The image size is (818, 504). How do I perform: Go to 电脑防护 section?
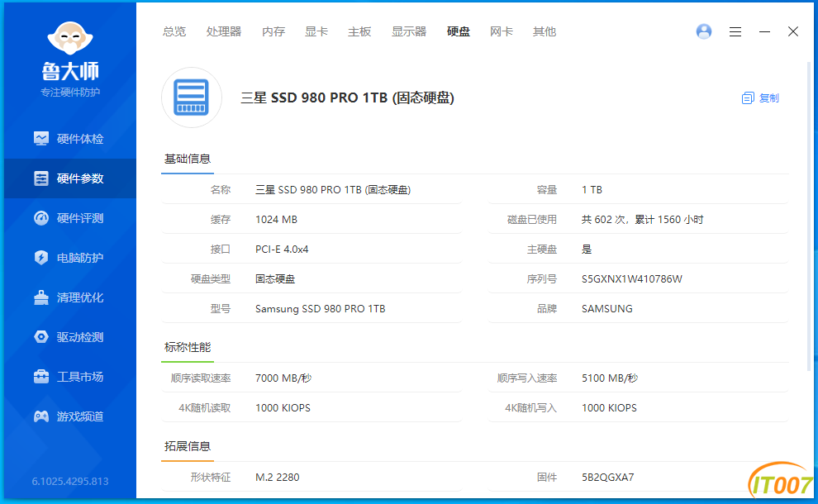pyautogui.click(x=70, y=258)
